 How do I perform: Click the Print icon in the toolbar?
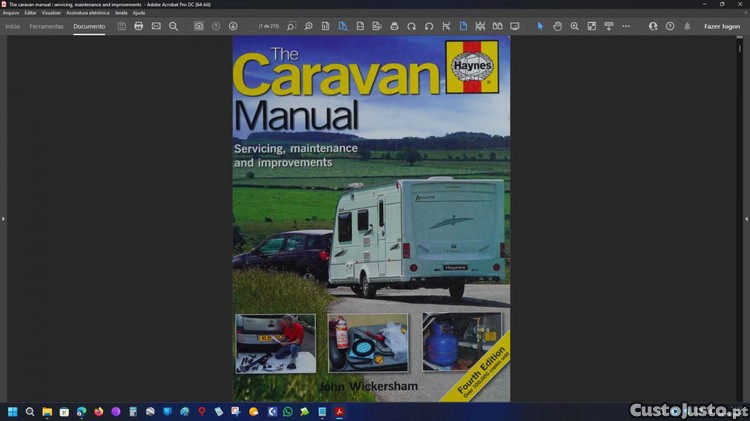[139, 26]
